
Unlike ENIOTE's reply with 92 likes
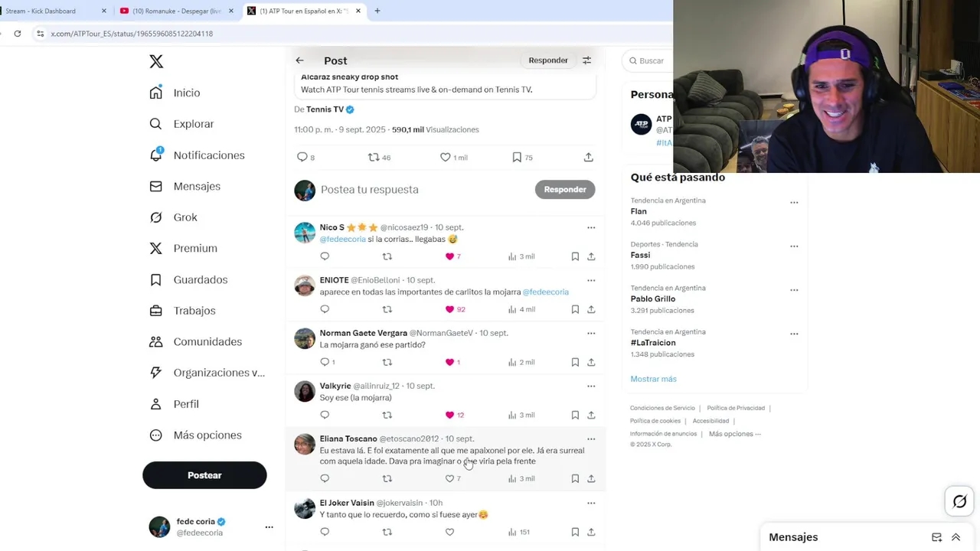(x=449, y=309)
